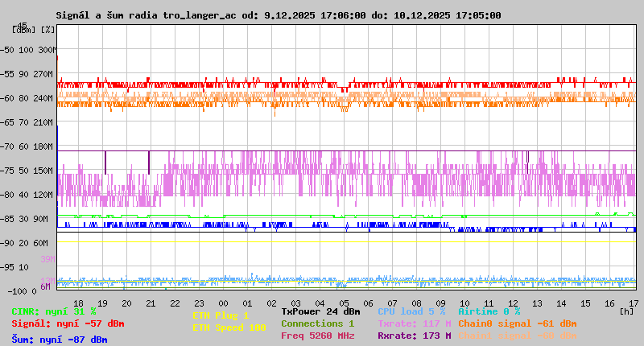Click the 'CPU load 5 %' legend label
The height and width of the screenshot is (346, 644).
(x=412, y=312)
